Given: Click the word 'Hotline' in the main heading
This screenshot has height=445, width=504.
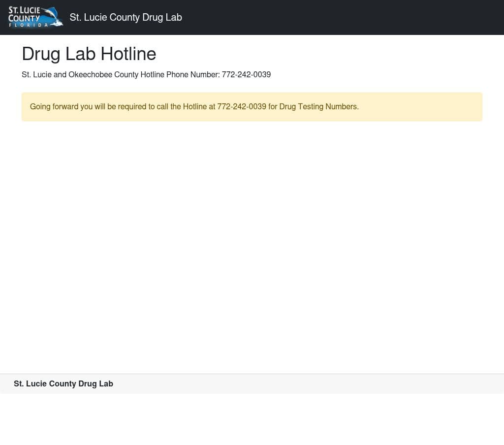Looking at the screenshot, I should point(128,54).
